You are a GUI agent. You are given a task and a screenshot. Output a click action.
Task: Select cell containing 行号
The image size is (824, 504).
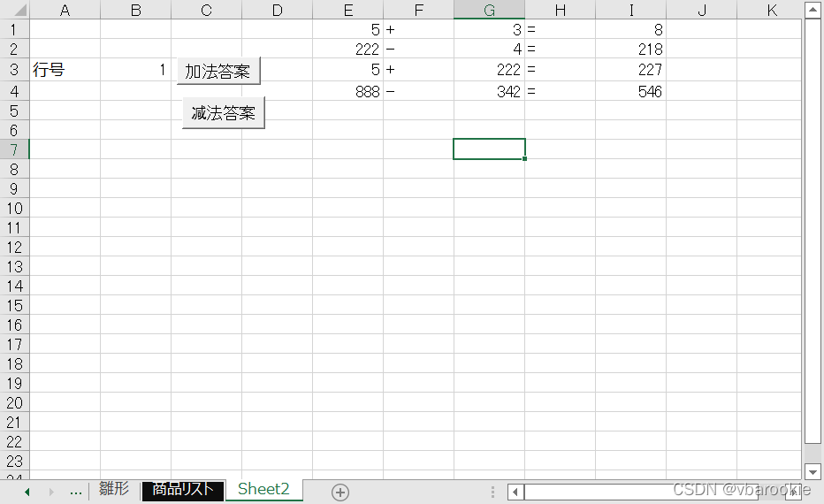click(x=65, y=69)
